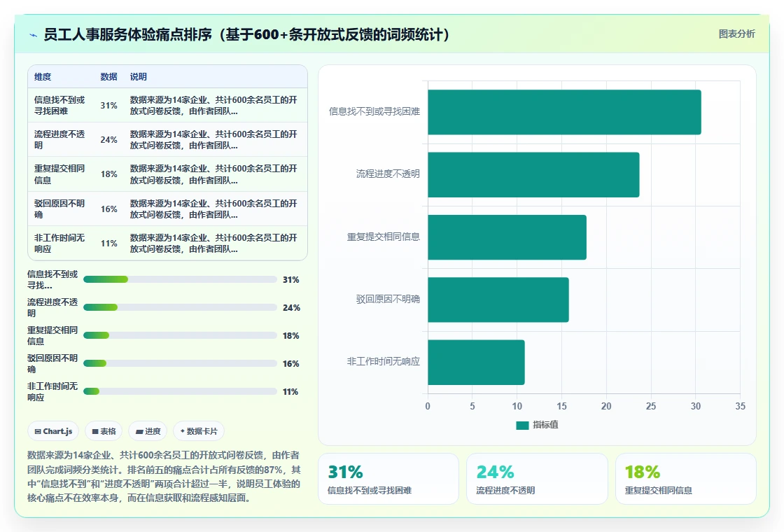
Task: Open the 31% data card
Action: 388,479
